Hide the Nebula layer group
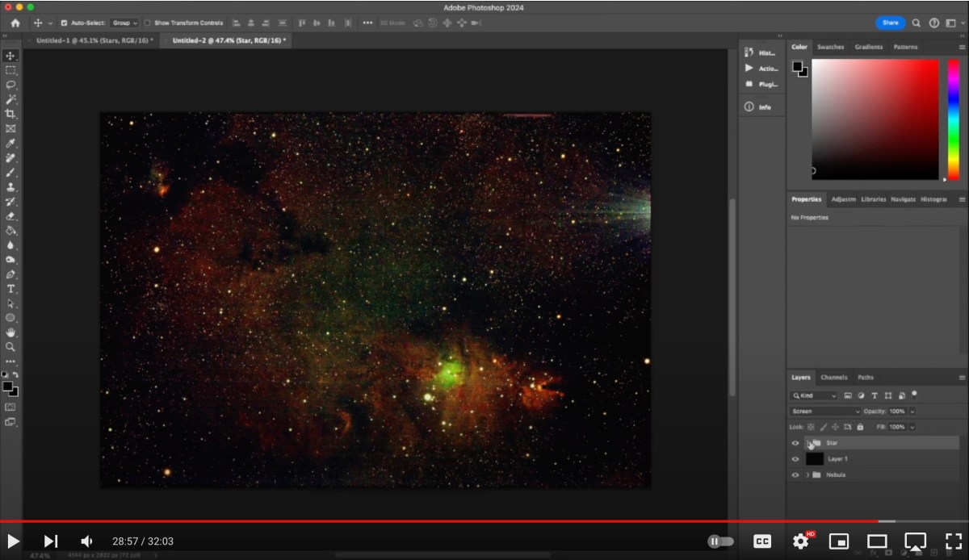The image size is (969, 560). tap(795, 475)
